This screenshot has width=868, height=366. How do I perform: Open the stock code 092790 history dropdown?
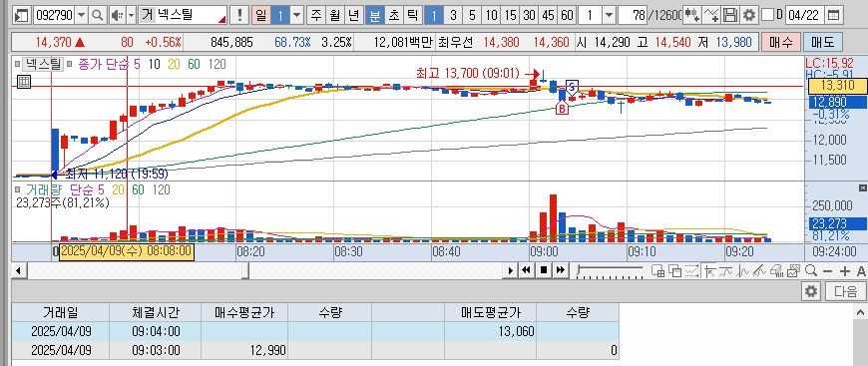(x=82, y=15)
